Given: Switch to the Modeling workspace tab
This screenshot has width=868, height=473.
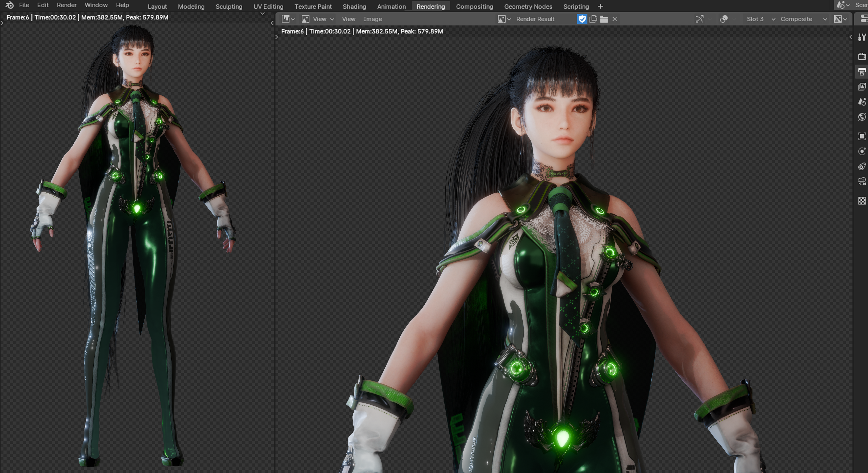Looking at the screenshot, I should [191, 6].
